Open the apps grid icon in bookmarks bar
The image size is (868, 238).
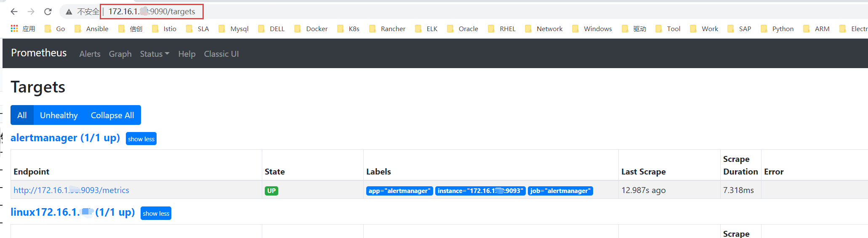[14, 29]
